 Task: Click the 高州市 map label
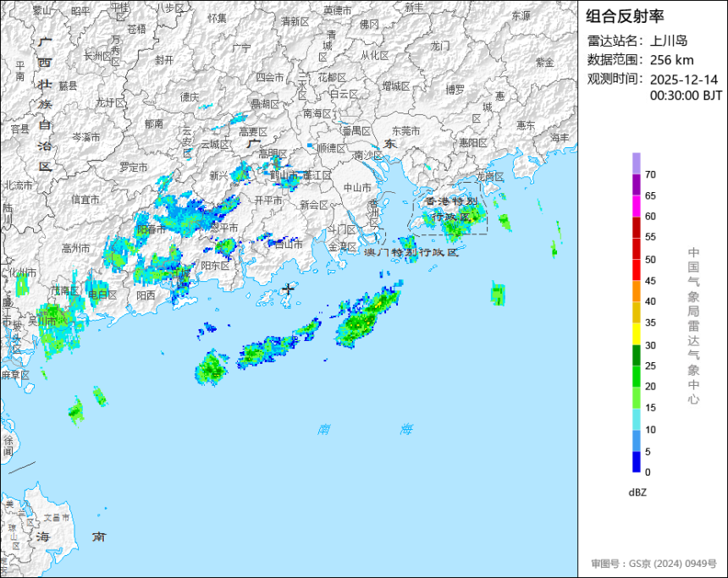75,249
